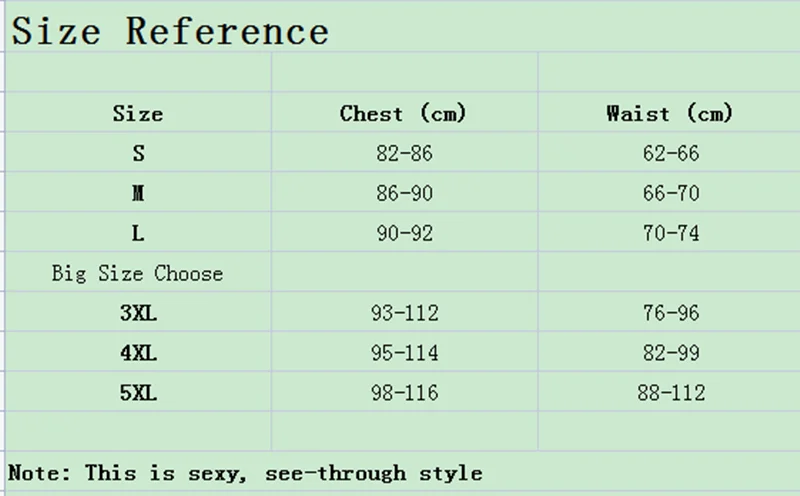Click the size S cell
Image resolution: width=800 pixels, height=496 pixels.
138,154
